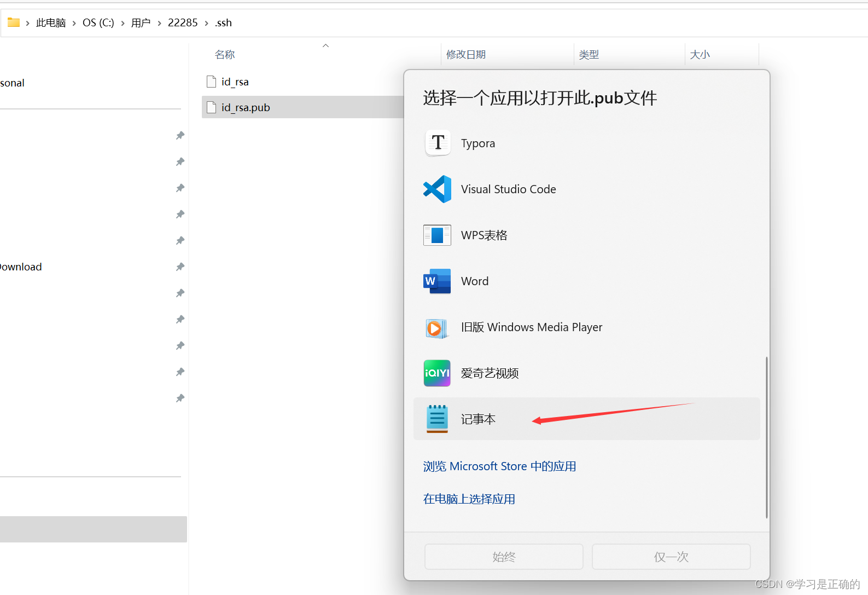The width and height of the screenshot is (868, 595).
Task: Select the id_rsa file name
Action: click(235, 82)
